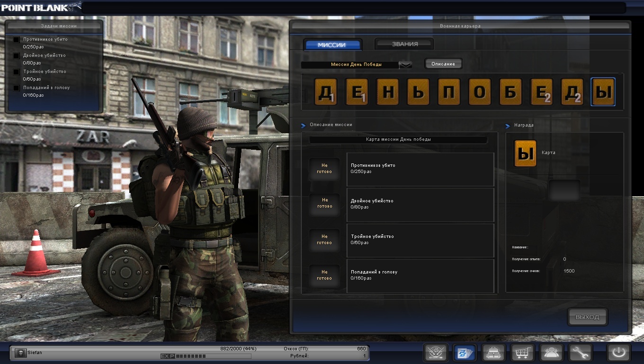Click the empty reward slot below Карта
Viewport: 644px width, 364px height.
click(564, 191)
